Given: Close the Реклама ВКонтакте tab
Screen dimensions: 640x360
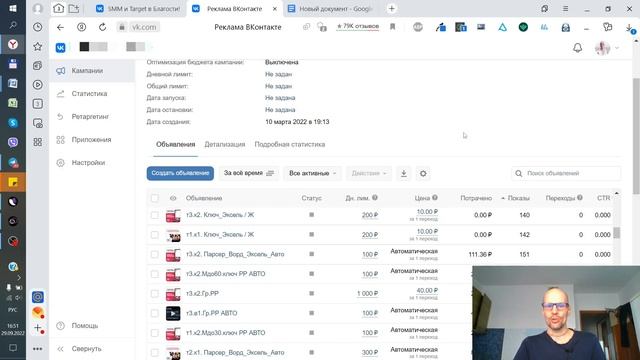Looking at the screenshot, I should pos(275,9).
